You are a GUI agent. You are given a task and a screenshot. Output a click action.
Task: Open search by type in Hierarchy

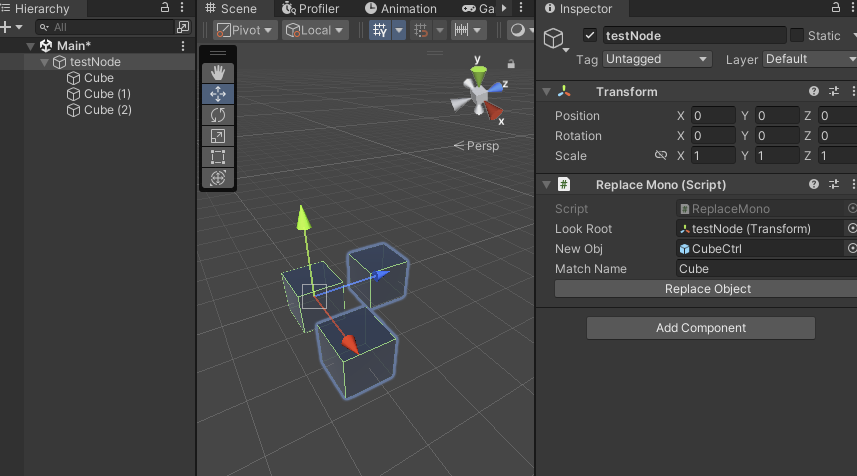point(183,27)
